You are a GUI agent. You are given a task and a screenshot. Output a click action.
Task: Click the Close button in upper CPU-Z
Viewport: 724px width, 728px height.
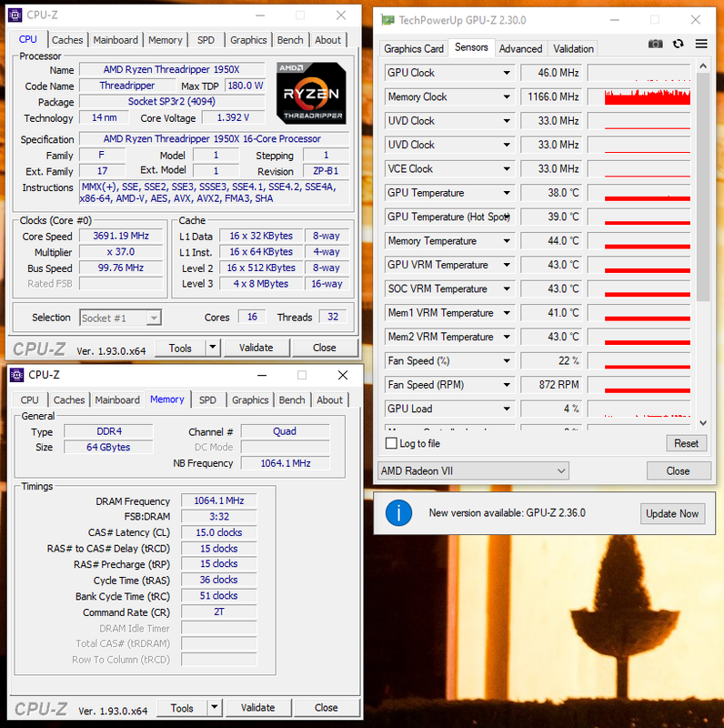(325, 348)
